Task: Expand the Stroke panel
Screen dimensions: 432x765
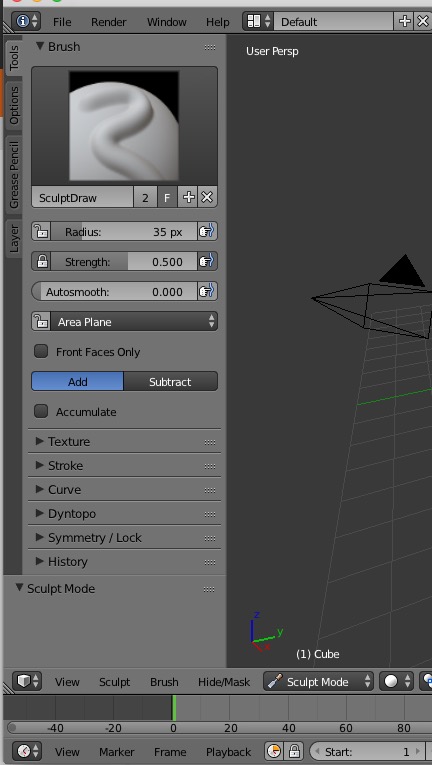Action: [x=40, y=465]
